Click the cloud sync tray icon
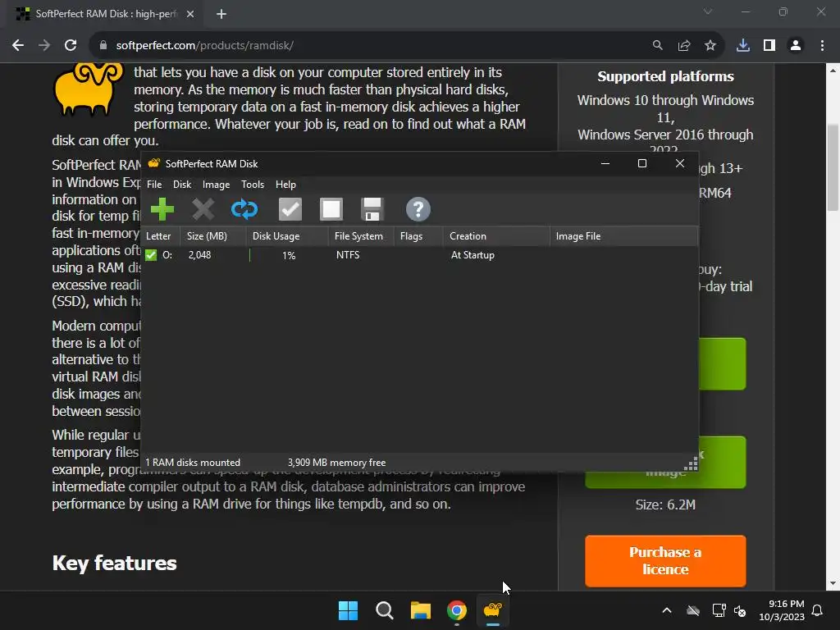840x630 pixels. (693, 610)
